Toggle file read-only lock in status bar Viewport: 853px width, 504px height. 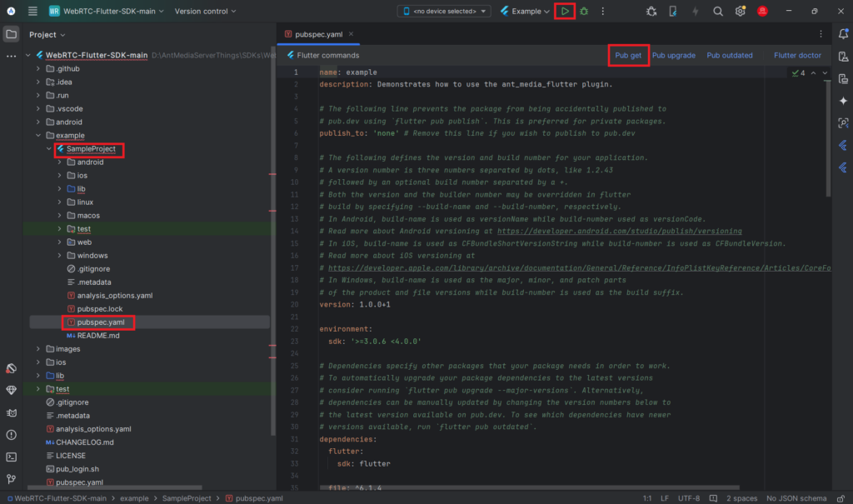[x=841, y=498]
